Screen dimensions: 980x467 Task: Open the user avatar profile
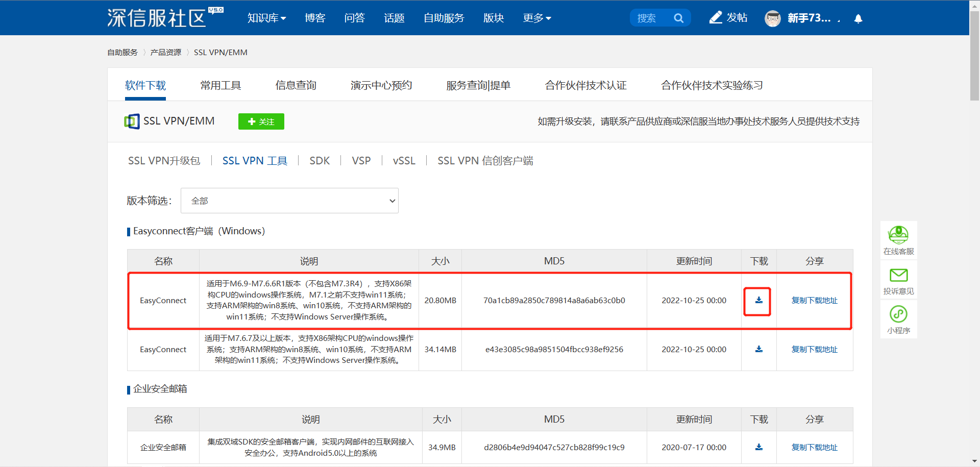(x=773, y=18)
